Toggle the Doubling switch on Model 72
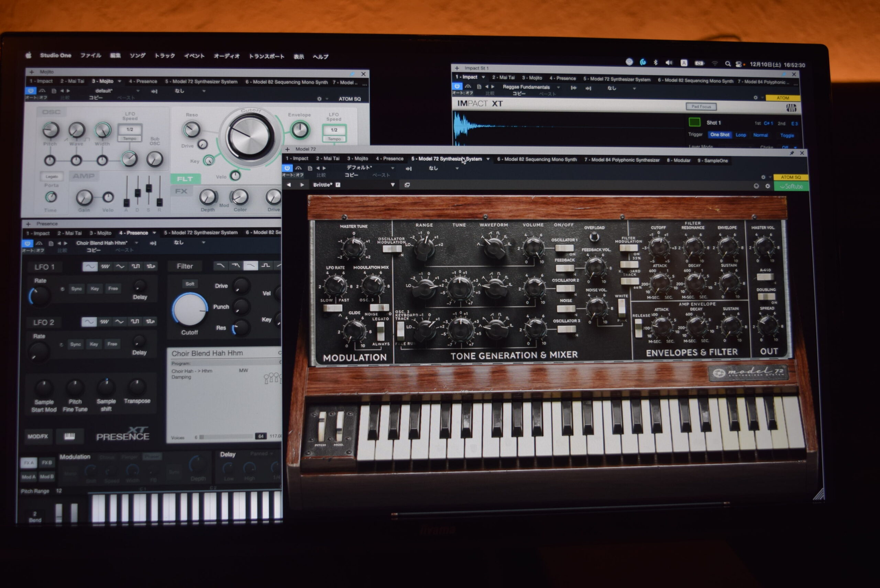Viewport: 880px width, 588px height. coord(766,297)
